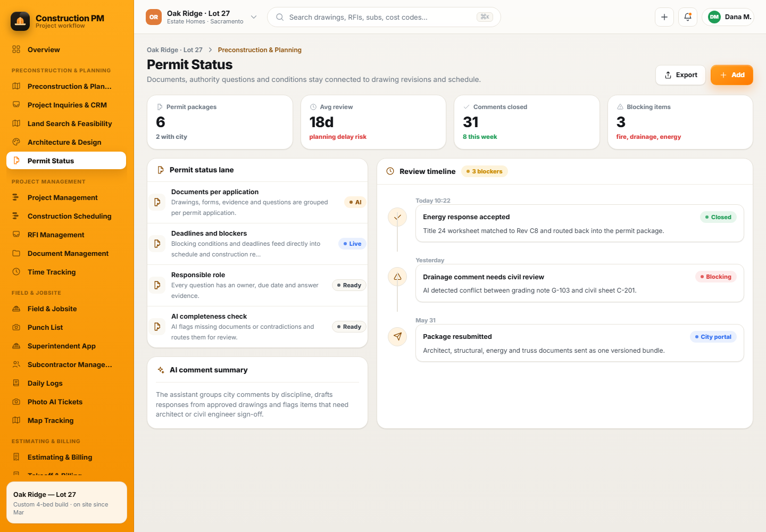
Task: Open the Package resubmitted entry
Action: click(x=580, y=343)
